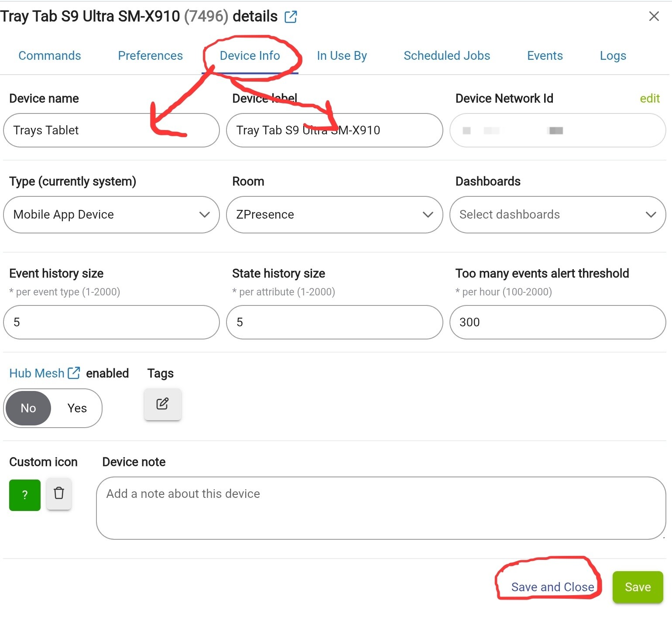Open the Room dropdown showing ZPresence
672x617 pixels.
pos(334,215)
